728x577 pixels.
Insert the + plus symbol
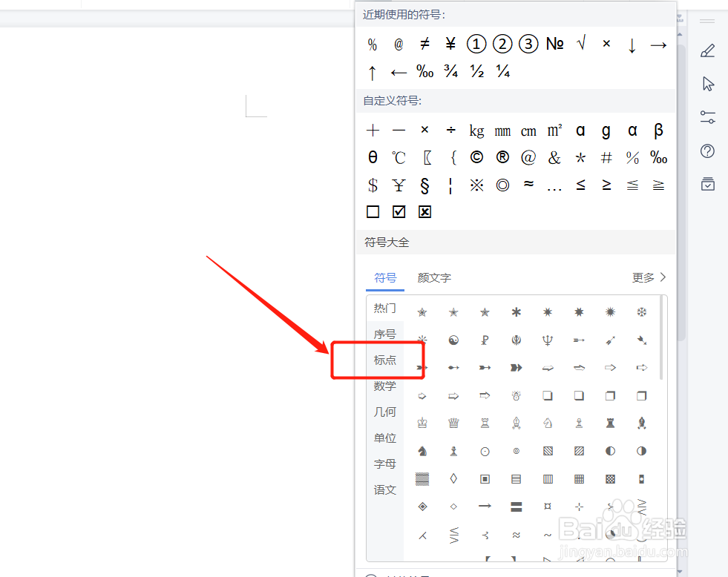pos(373,131)
